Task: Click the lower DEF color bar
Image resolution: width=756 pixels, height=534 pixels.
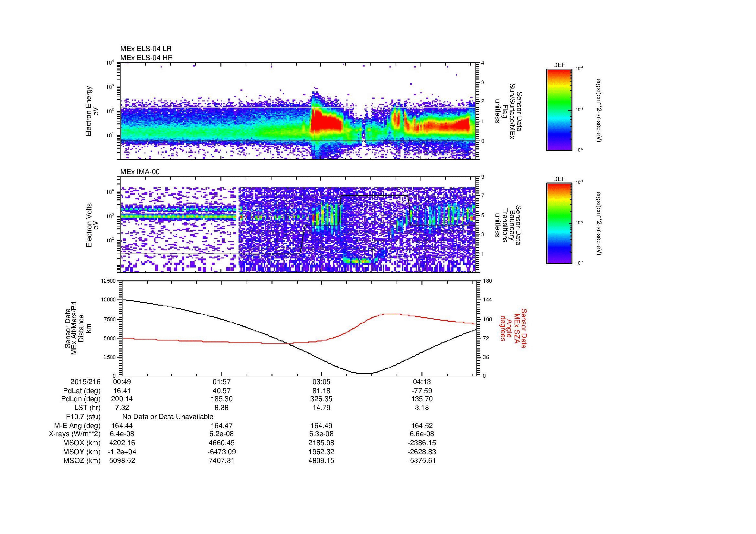Action: pos(559,224)
